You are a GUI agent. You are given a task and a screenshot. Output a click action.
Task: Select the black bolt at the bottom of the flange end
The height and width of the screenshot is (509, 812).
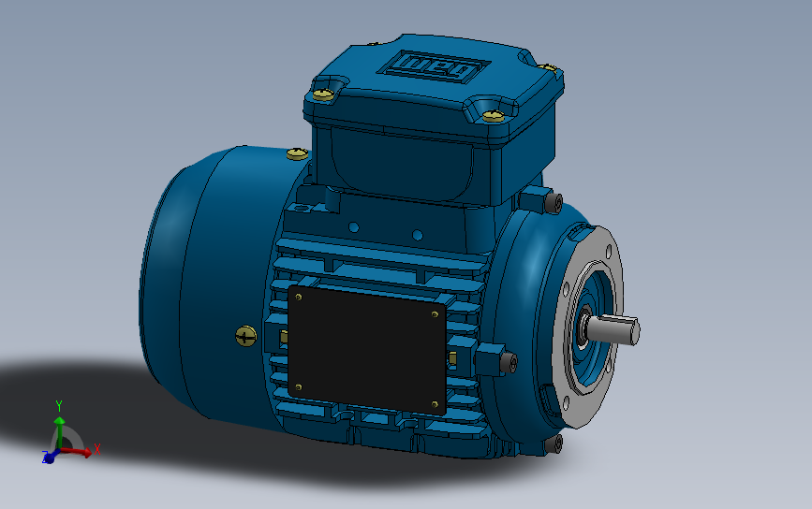(555, 444)
